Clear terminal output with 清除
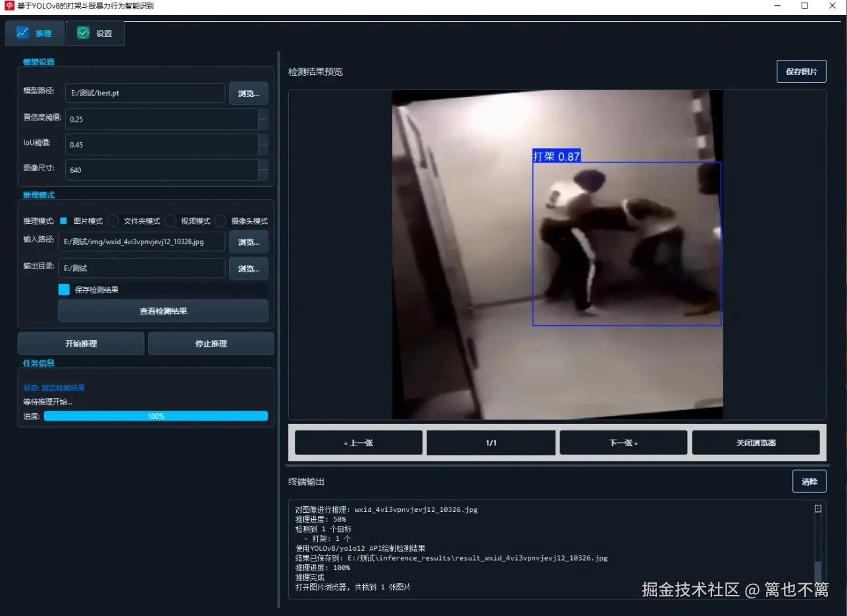The height and width of the screenshot is (616, 847). 809,482
